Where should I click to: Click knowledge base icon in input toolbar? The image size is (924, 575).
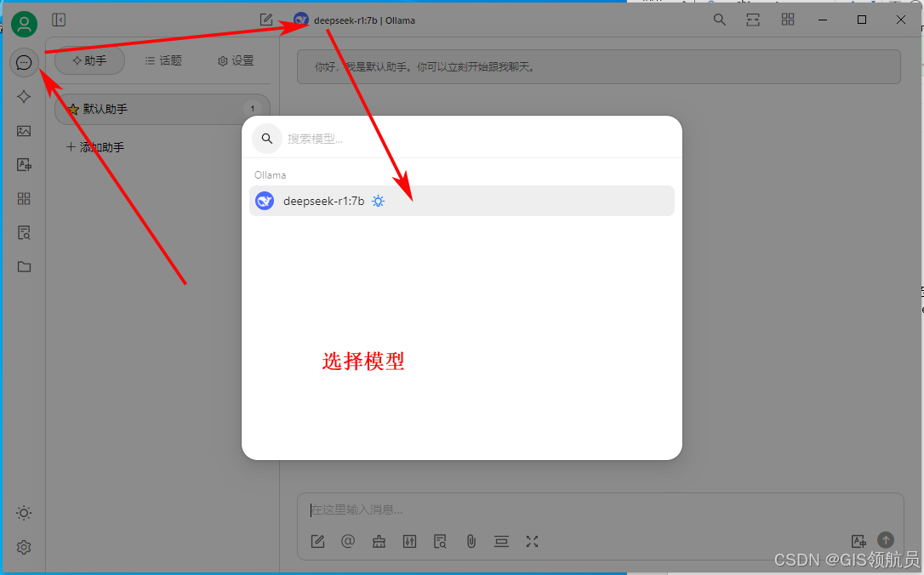click(x=440, y=542)
